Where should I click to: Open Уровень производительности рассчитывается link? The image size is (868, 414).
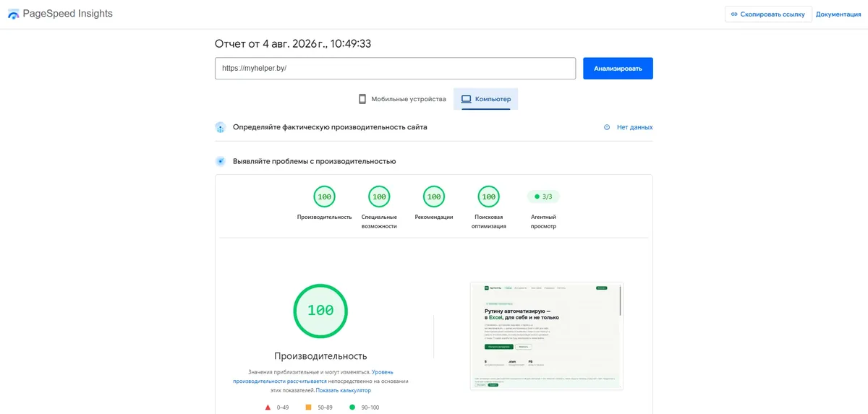(x=313, y=376)
